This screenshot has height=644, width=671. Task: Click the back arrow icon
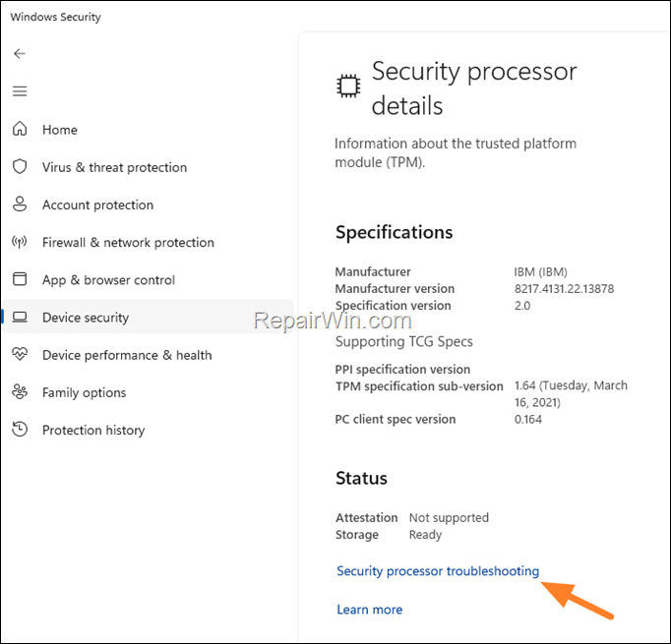click(x=20, y=53)
